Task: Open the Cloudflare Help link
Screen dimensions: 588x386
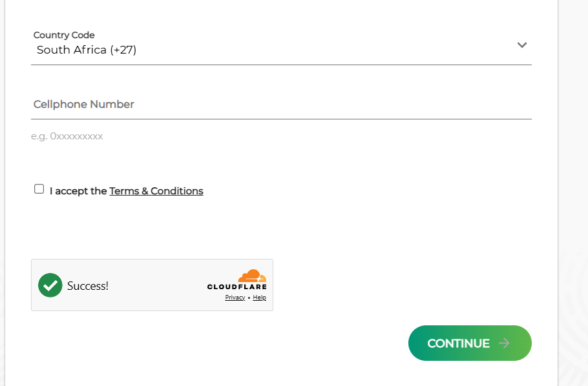Action: 260,298
